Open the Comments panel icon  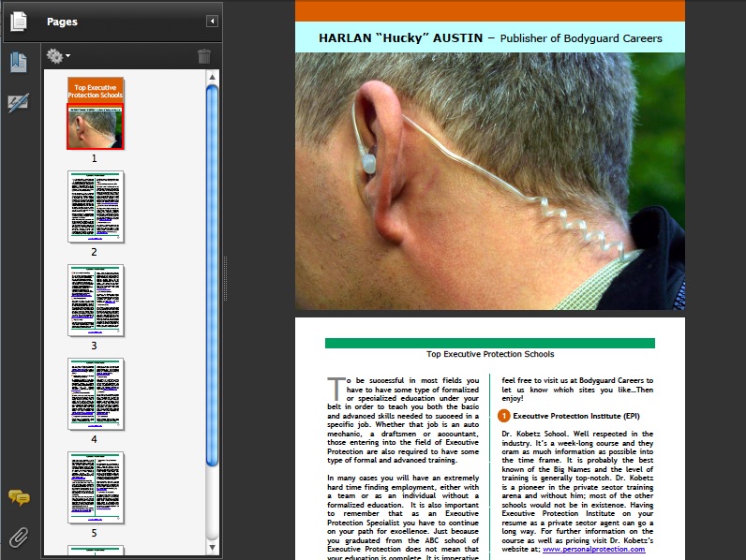(19, 497)
